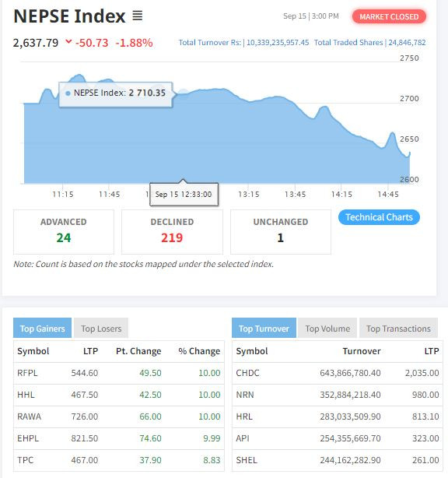Click the UNCHANGED 1 count box

click(x=281, y=232)
